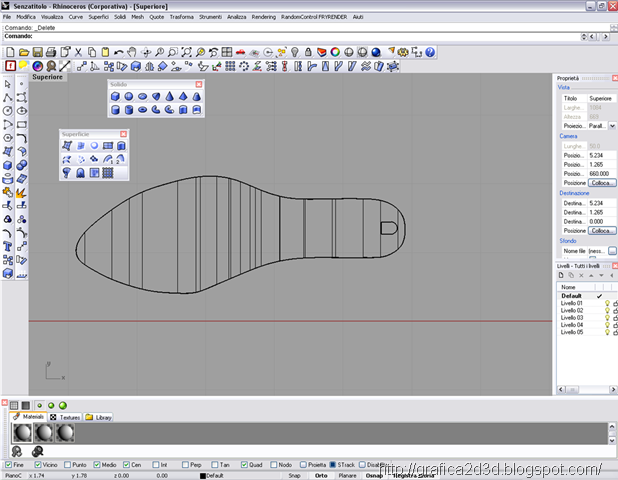The height and width of the screenshot is (480, 618).
Task: Expand command history arrow in command line
Action: [x=584, y=37]
